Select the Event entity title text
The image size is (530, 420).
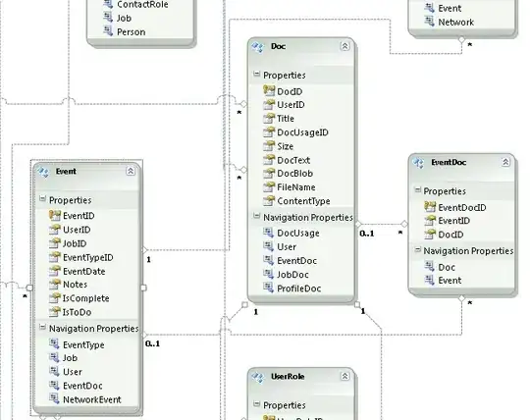coord(66,172)
